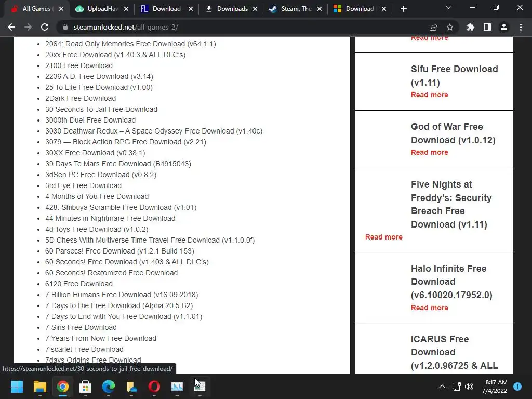Open the Chrome three-dot menu

pos(521,27)
